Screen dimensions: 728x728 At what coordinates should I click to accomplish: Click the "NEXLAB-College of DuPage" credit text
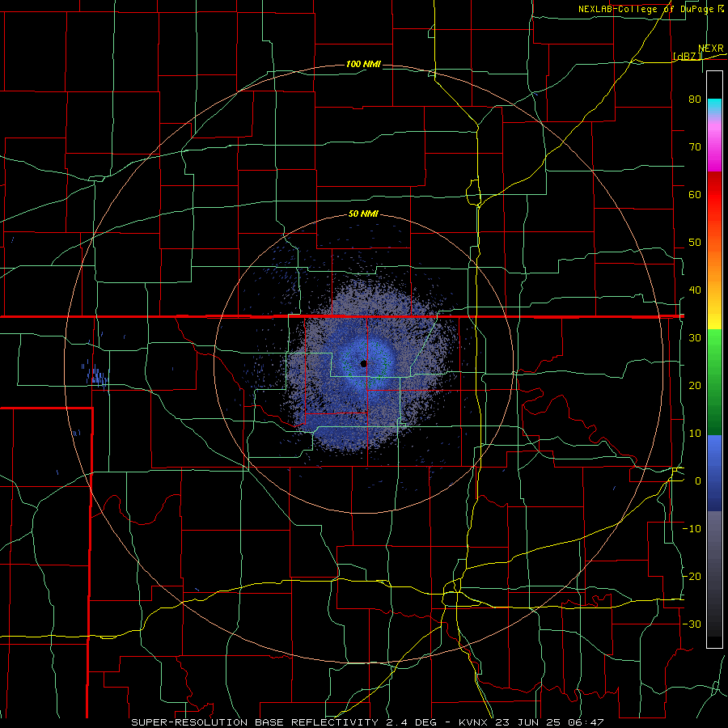(x=645, y=9)
